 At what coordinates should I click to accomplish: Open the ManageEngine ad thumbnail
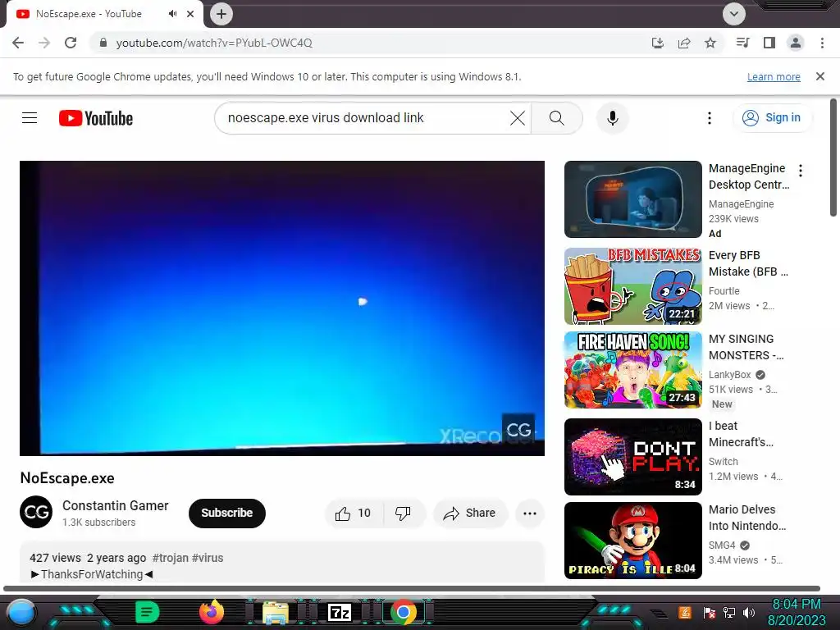[632, 199]
